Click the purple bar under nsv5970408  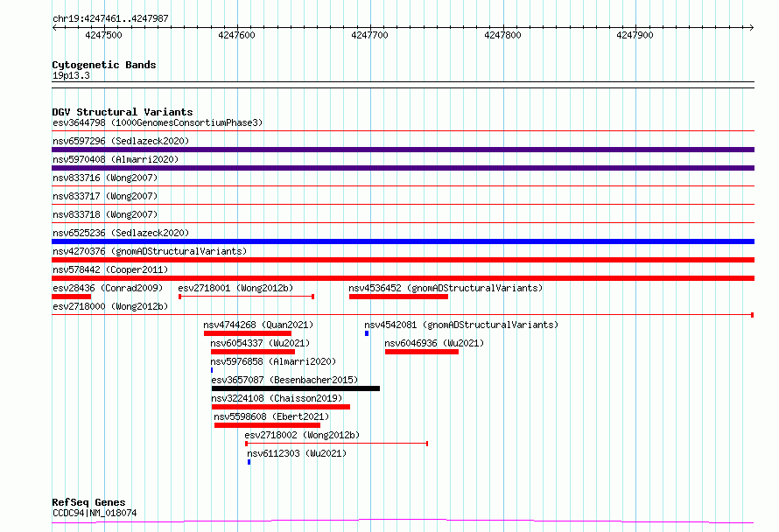pos(403,168)
